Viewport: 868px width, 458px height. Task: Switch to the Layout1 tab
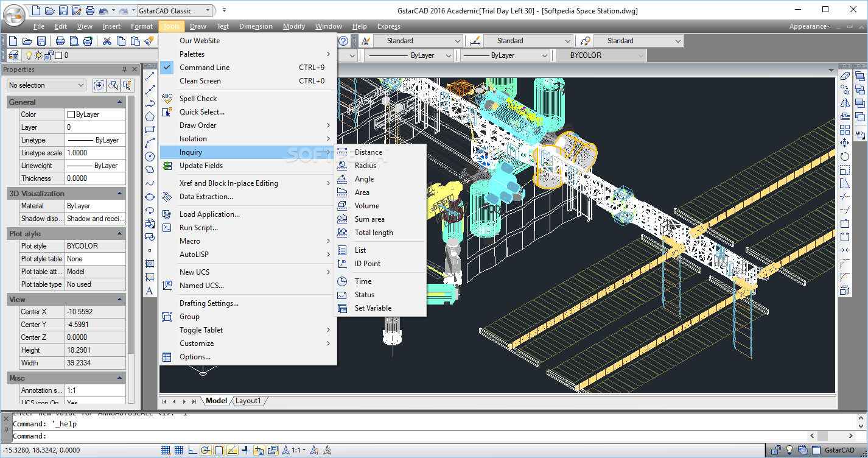(248, 401)
